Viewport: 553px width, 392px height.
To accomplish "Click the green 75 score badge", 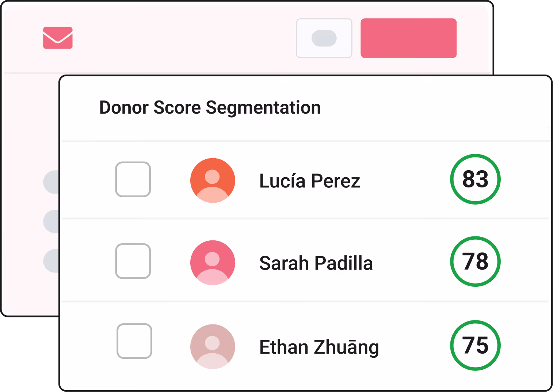I will point(475,345).
